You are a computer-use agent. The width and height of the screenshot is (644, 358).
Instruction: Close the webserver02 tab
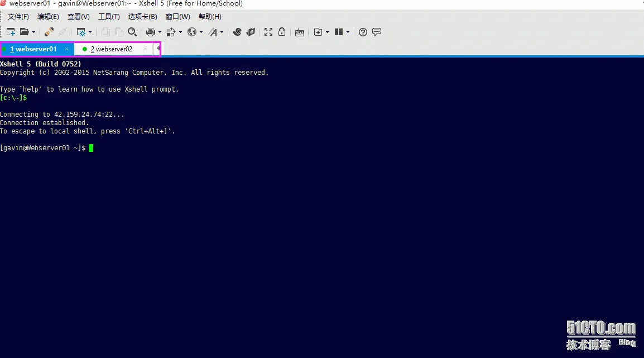[145, 49]
